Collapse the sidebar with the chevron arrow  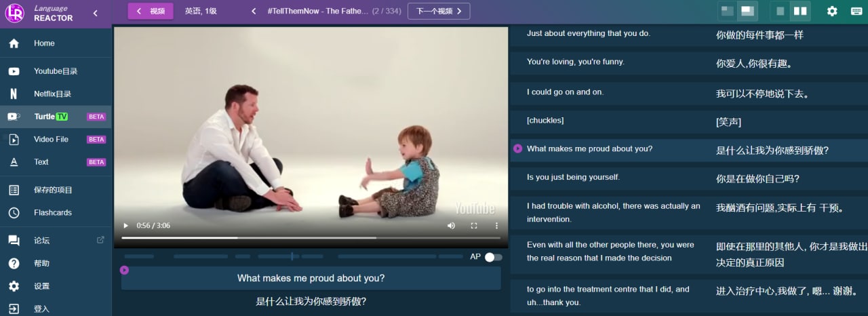click(x=95, y=13)
